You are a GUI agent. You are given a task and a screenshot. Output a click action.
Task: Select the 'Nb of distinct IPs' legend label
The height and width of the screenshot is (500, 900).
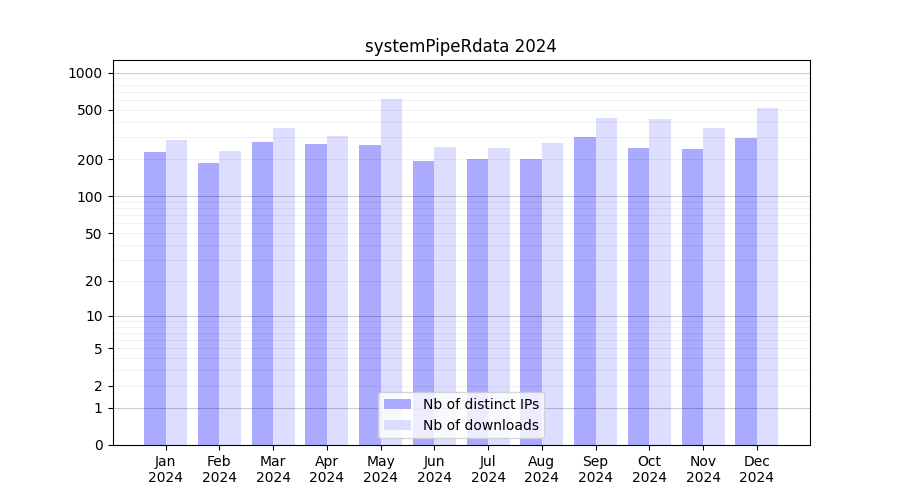[480, 404]
